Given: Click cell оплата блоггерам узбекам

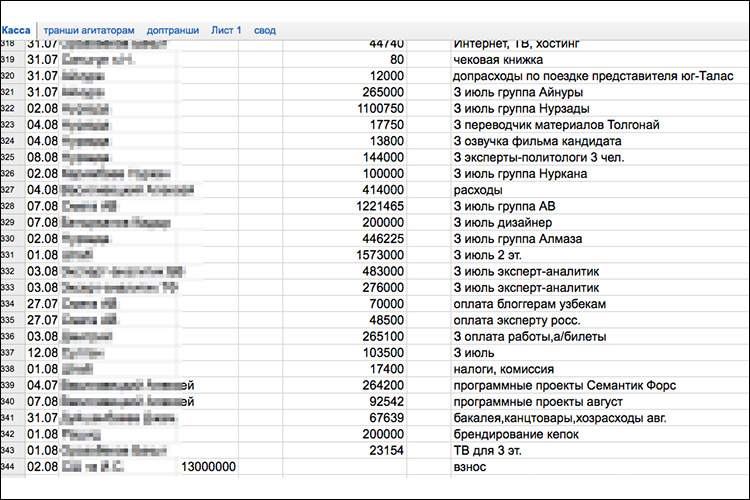Looking at the screenshot, I should point(600,304).
